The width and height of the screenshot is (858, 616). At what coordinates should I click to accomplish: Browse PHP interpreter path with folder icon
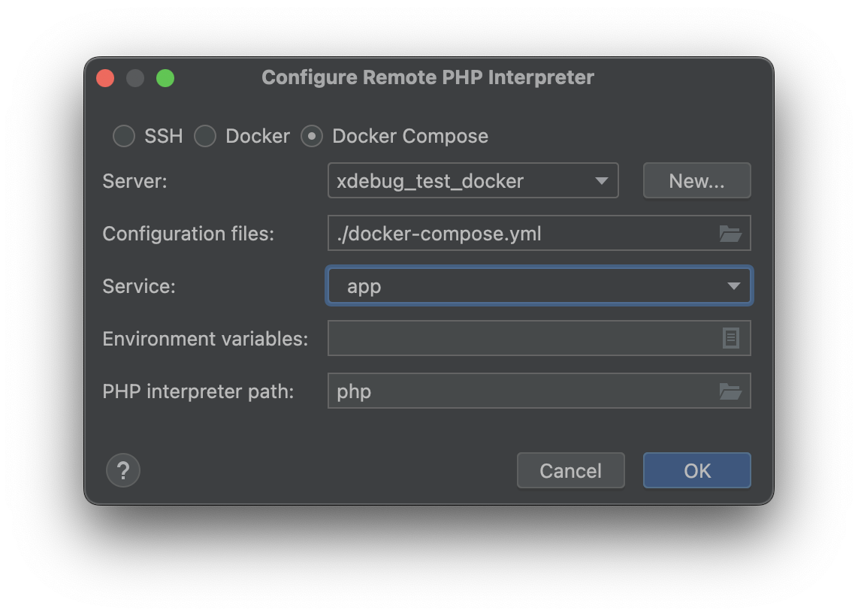pos(730,391)
